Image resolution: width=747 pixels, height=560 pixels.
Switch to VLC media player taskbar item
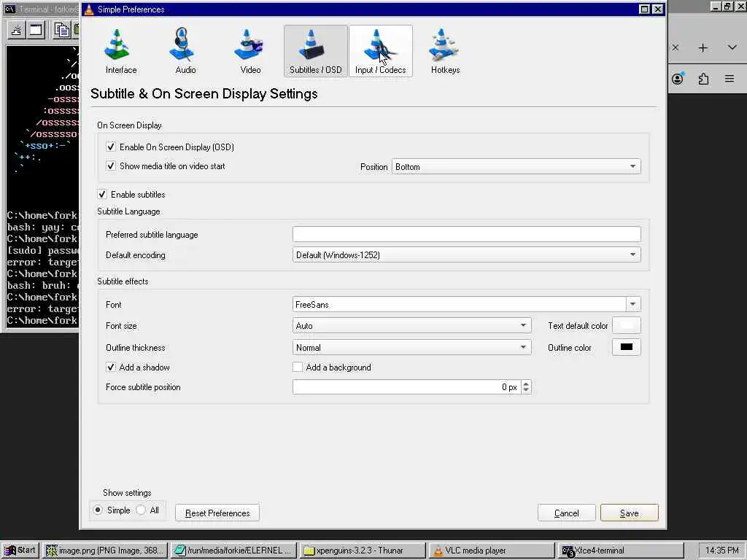click(491, 550)
